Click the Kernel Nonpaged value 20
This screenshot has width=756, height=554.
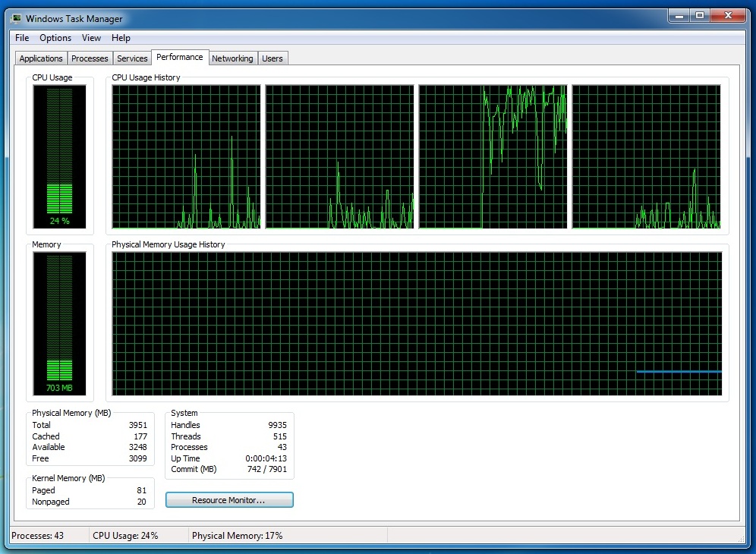coord(141,502)
